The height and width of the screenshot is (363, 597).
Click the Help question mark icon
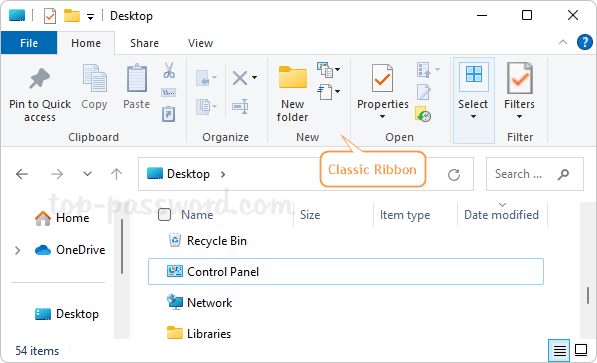584,42
